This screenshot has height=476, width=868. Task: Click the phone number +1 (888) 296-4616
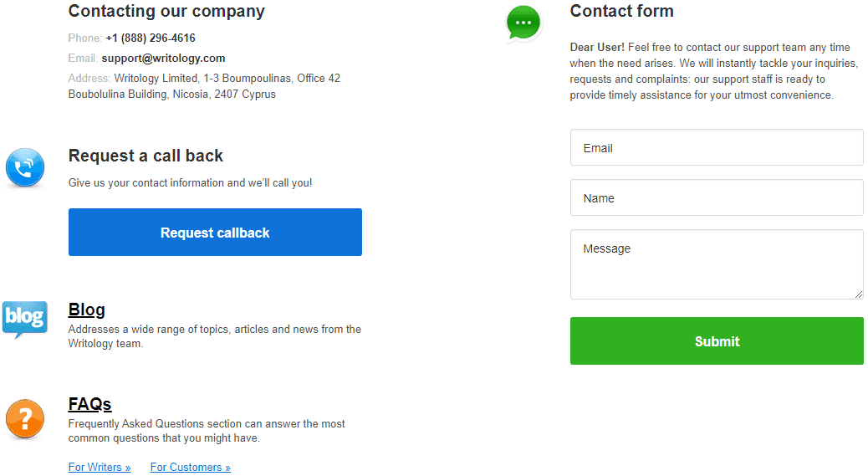coord(151,38)
